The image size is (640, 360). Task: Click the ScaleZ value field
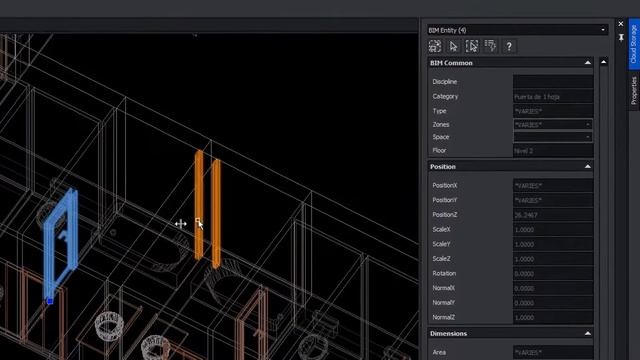point(553,259)
